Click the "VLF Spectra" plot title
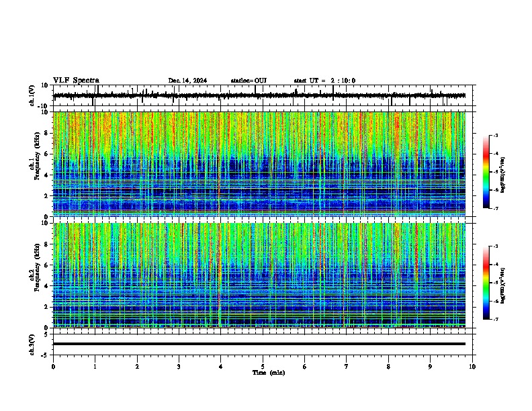Viewport: 532px width, 411px height. (x=76, y=81)
